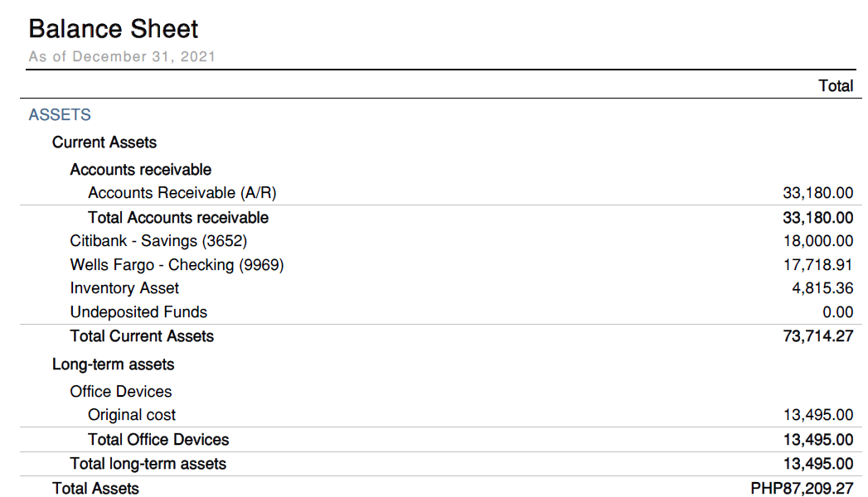This screenshot has width=868, height=497.
Task: Click the Accounts Receivable (A/R) amount 33,180.00
Action: pyautogui.click(x=817, y=193)
